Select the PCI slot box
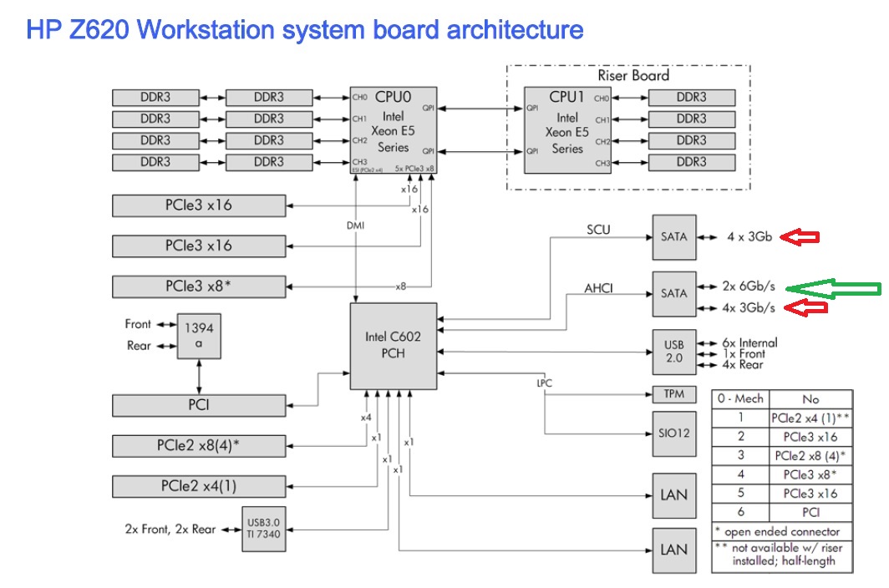This screenshot has height=588, width=889. 199,405
